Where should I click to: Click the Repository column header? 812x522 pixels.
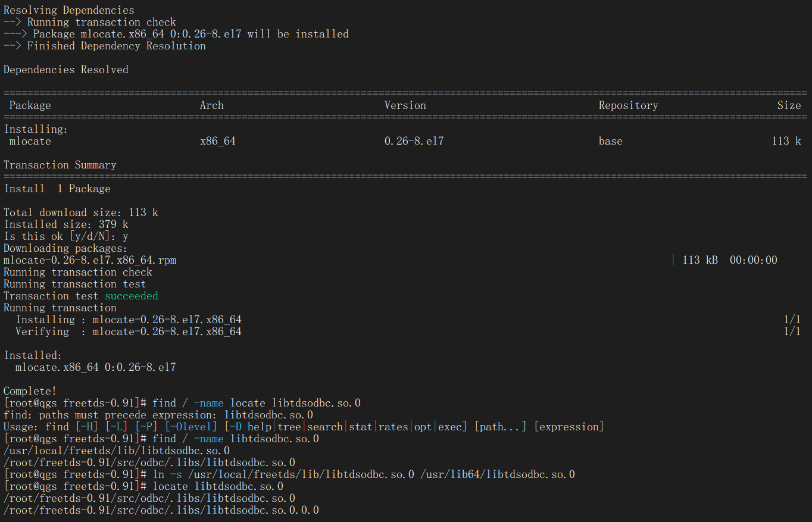[x=628, y=105]
